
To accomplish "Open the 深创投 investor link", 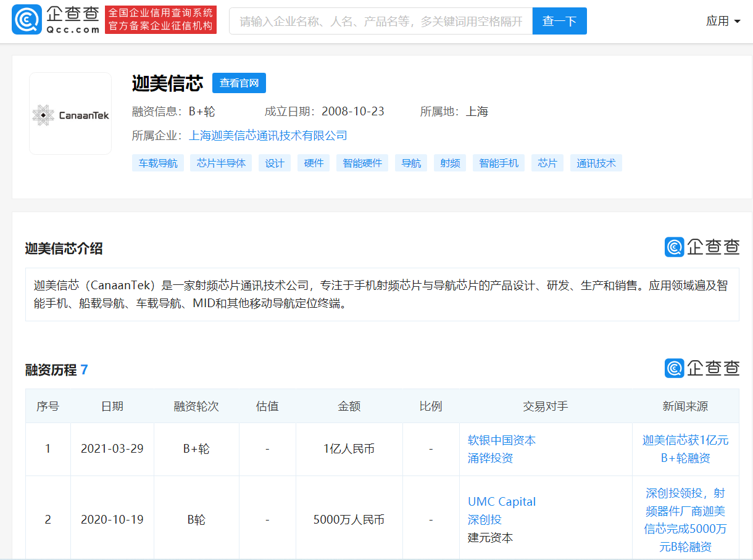I will [485, 519].
